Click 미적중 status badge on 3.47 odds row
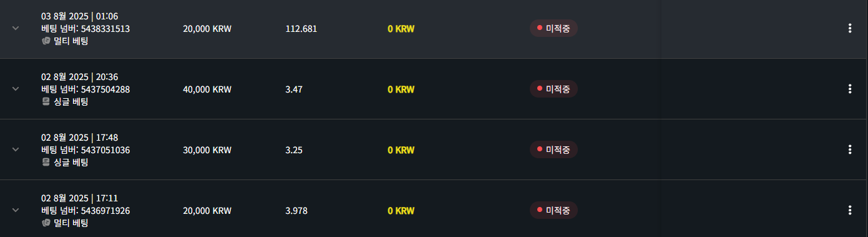This screenshot has width=868, height=237. tap(553, 89)
